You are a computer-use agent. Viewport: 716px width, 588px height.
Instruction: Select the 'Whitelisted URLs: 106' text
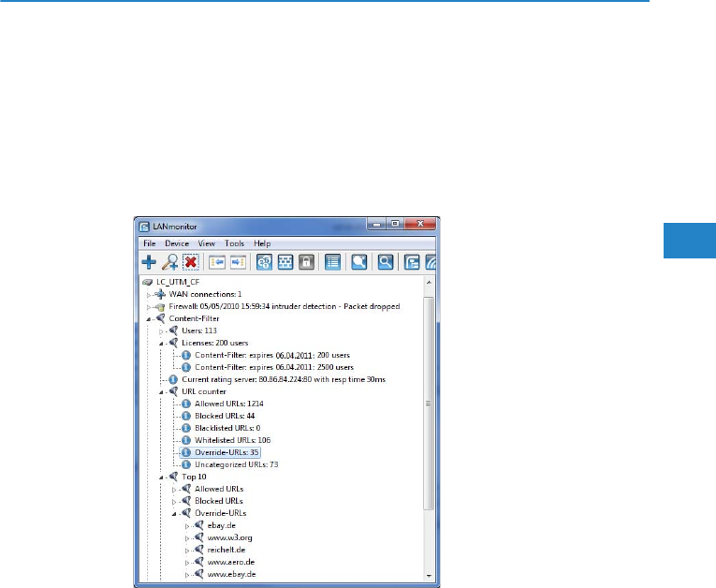click(x=232, y=440)
